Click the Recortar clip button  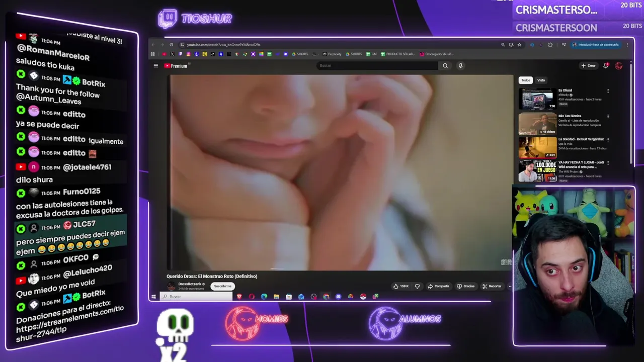click(492, 286)
